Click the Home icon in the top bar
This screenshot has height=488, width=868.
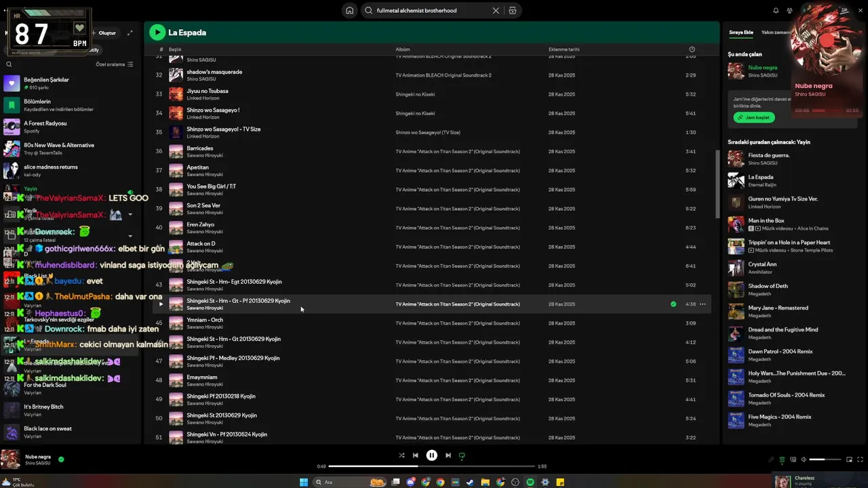click(x=349, y=10)
